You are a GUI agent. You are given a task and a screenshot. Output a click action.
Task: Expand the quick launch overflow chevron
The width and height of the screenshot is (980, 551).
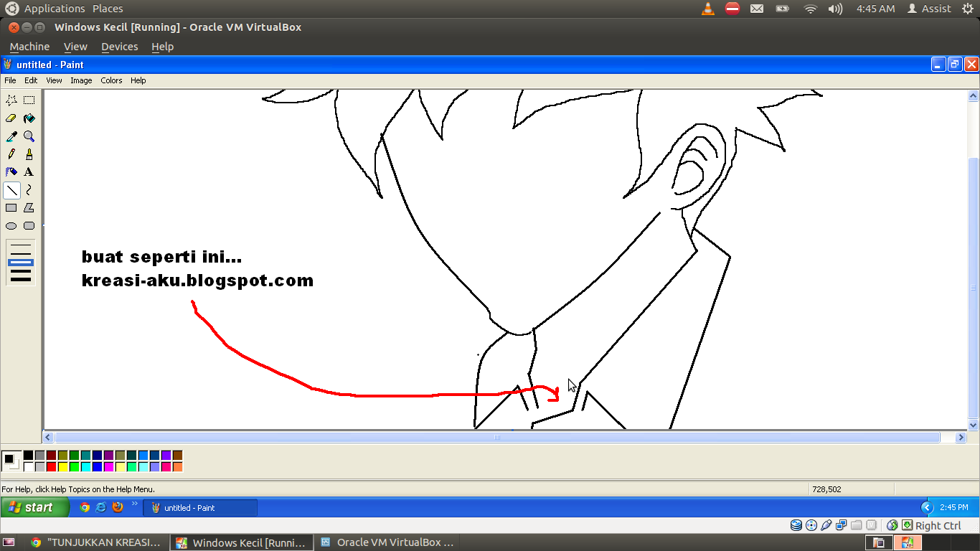tap(134, 504)
